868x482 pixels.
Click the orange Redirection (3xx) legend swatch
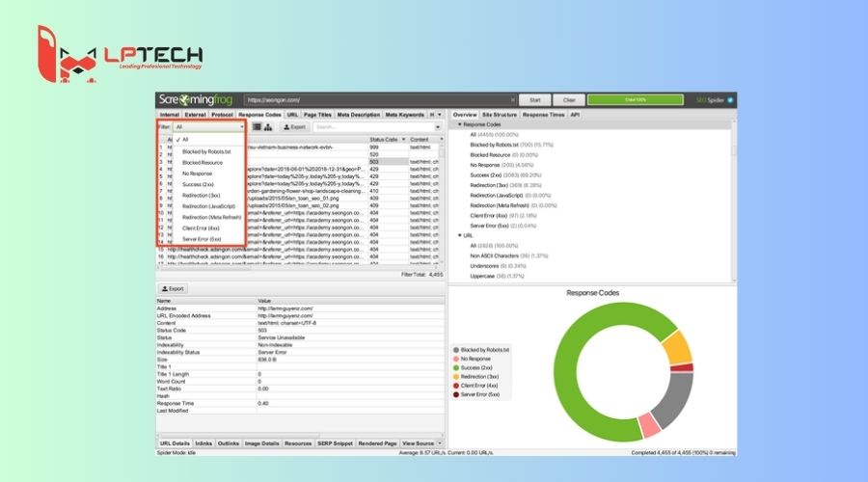click(456, 377)
